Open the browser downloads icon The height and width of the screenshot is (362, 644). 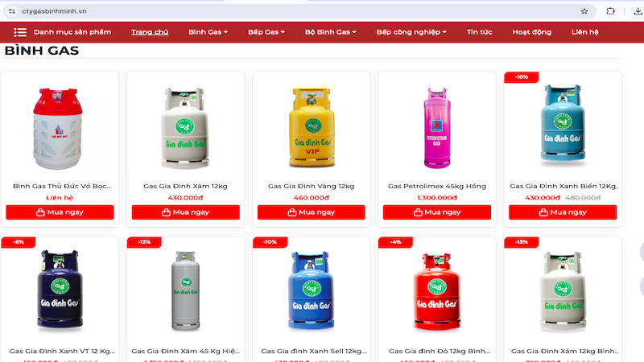[x=638, y=11]
